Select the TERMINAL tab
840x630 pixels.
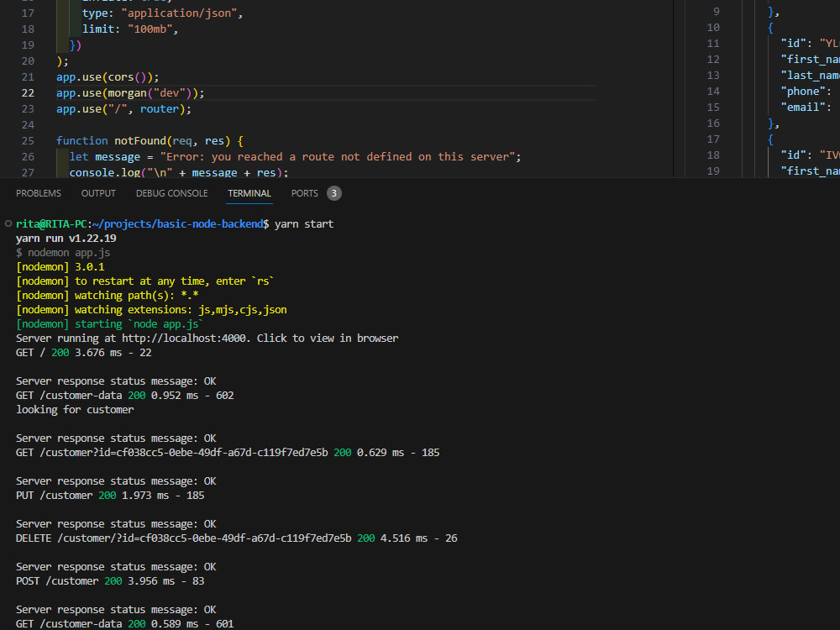pos(249,192)
